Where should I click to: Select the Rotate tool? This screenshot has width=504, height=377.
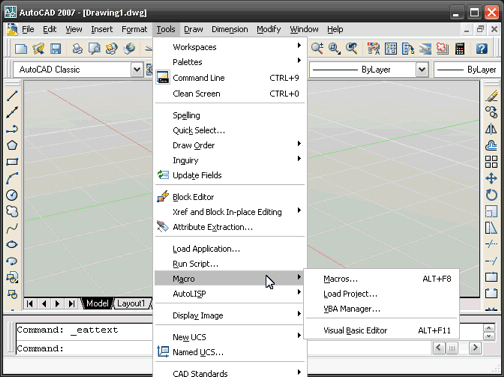tap(491, 195)
